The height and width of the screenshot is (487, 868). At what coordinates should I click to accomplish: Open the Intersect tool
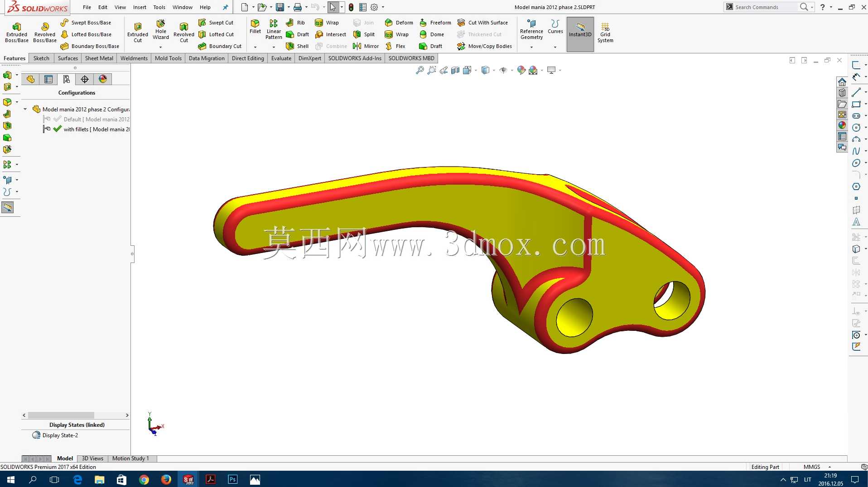point(331,34)
